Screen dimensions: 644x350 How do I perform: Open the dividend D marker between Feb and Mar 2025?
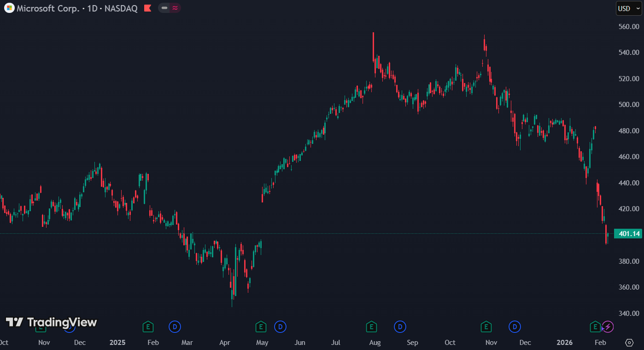coord(175,327)
